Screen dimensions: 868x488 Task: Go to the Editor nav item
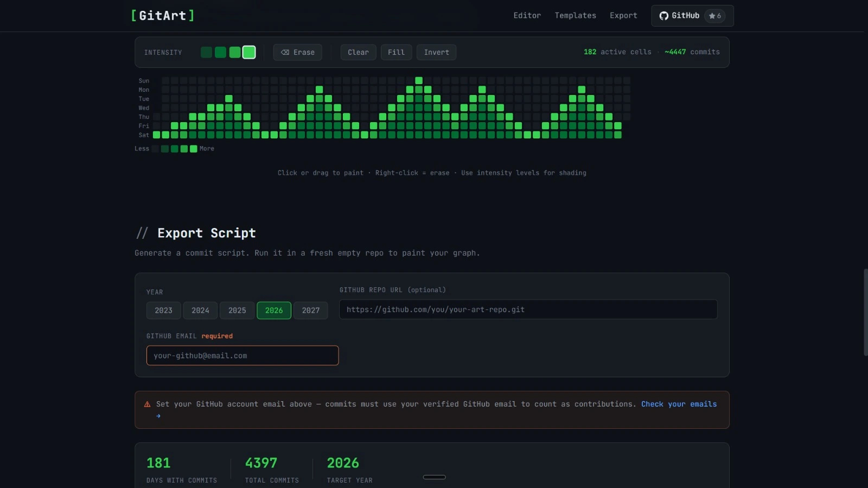(527, 16)
